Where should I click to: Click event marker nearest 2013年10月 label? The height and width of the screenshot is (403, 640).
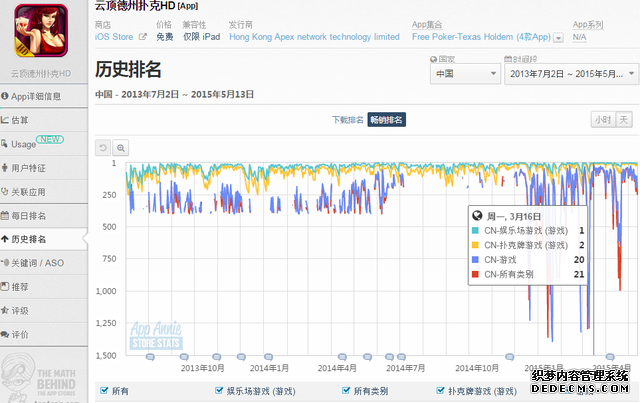(217, 357)
